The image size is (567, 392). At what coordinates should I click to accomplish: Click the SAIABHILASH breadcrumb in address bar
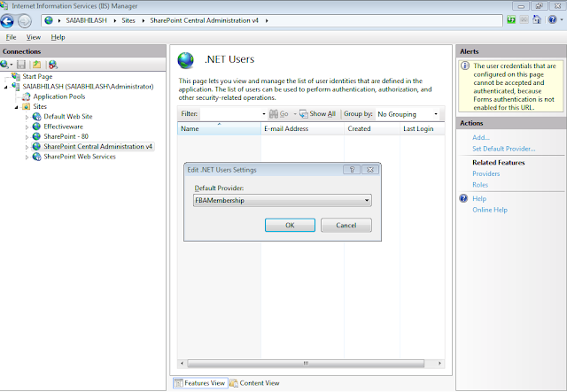(x=87, y=20)
